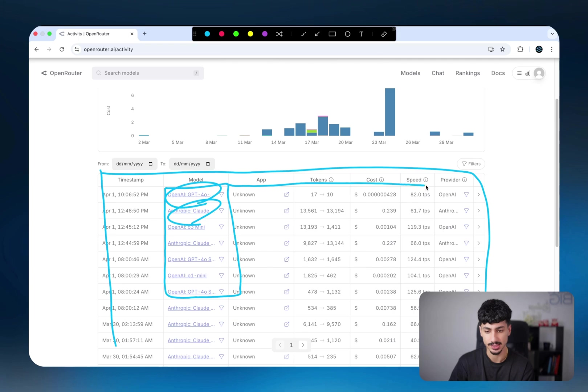
Task: Open app link on 12:45:12 PM row
Action: [x=286, y=227]
